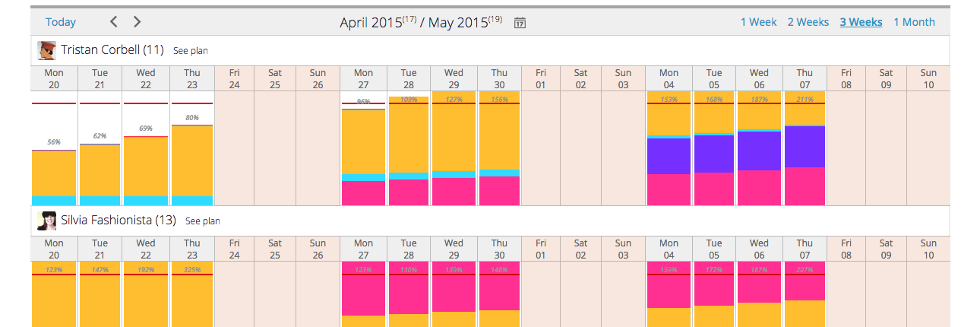This screenshot has width=980, height=327.
Task: Click Tristan's yellow bar on Mon 20
Action: click(54, 173)
